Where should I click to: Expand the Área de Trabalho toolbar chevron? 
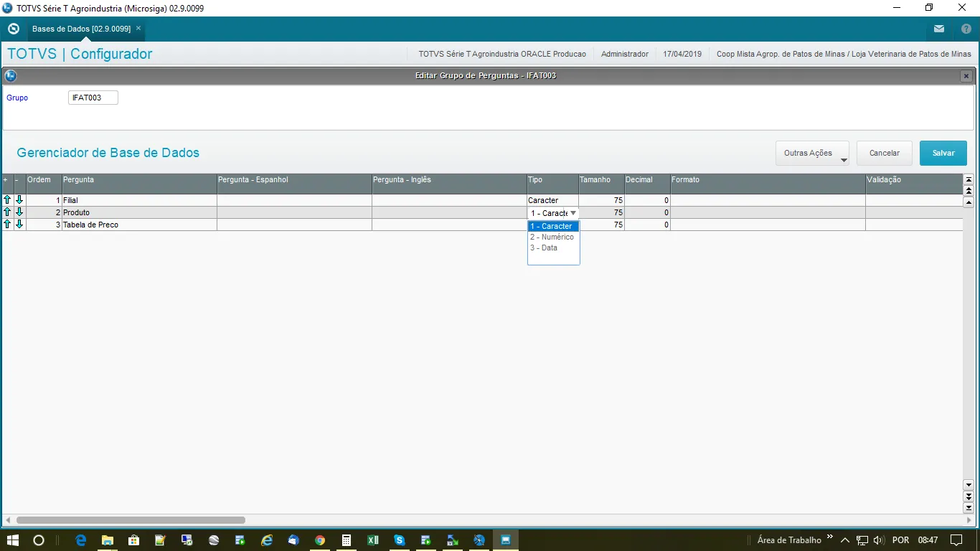830,537
